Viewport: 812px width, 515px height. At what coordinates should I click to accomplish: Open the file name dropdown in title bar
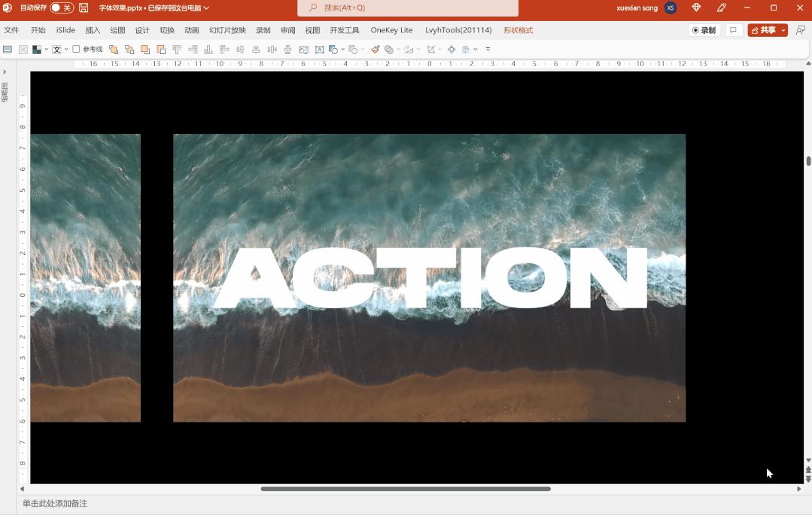[x=206, y=8]
